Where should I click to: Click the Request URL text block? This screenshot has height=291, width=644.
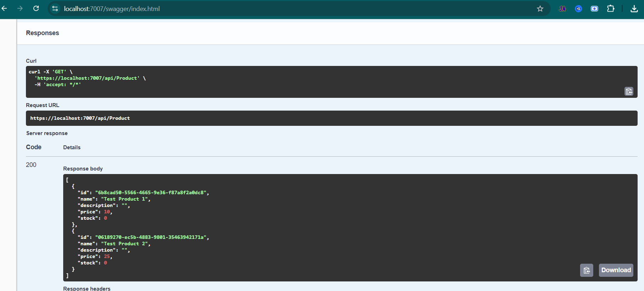80,118
